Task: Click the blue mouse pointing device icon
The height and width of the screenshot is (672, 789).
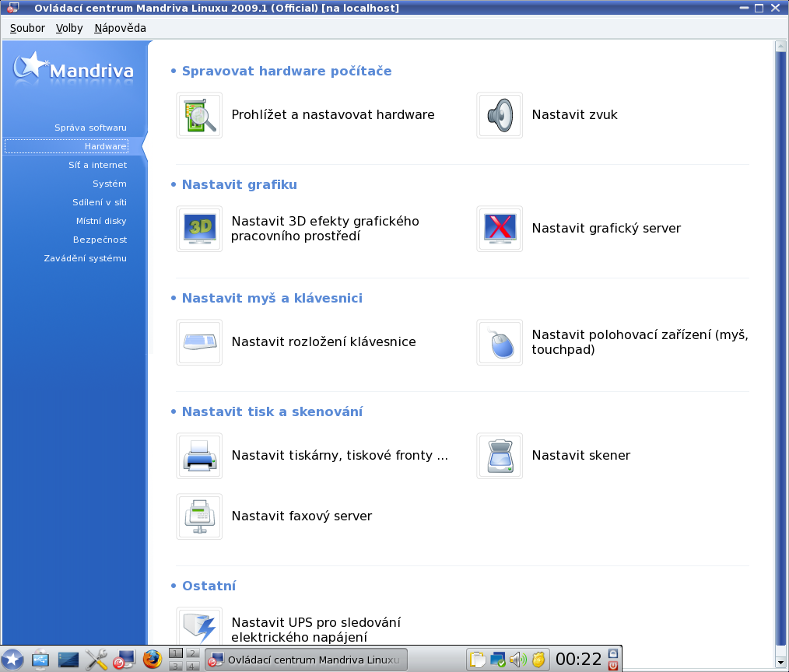Action: [x=500, y=342]
